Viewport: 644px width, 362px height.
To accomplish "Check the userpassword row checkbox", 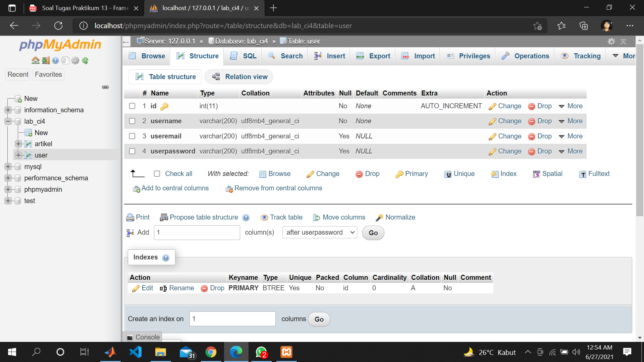I will 132,151.
